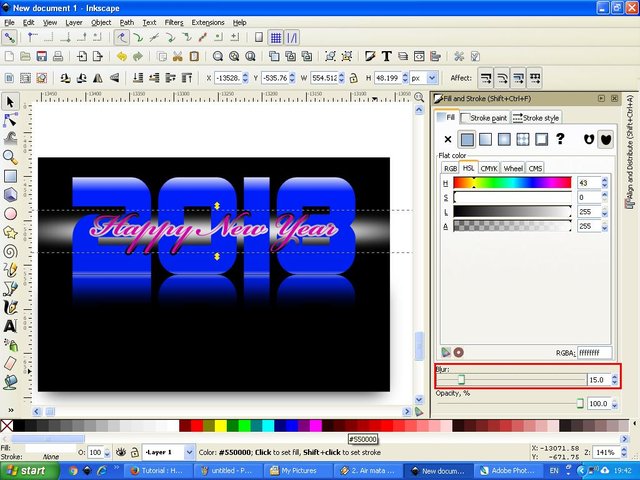The height and width of the screenshot is (480, 640).
Task: Click the W width input field
Action: pyautogui.click(x=324, y=78)
